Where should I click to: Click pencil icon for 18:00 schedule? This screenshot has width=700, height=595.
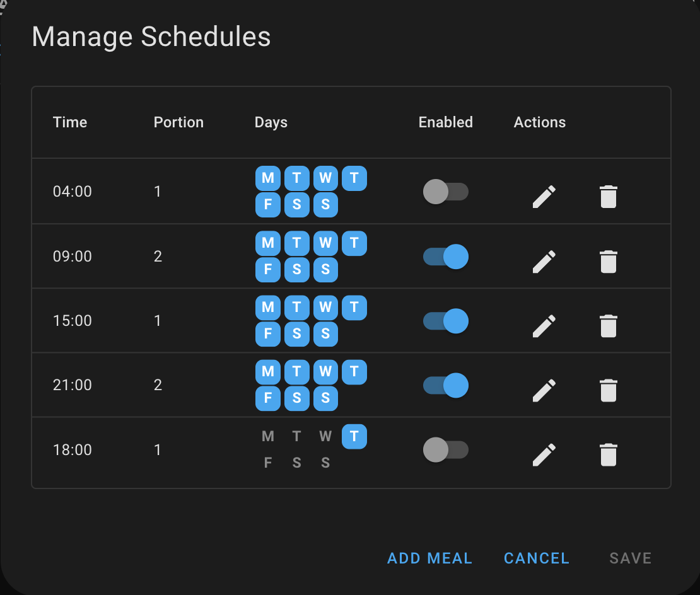(544, 454)
